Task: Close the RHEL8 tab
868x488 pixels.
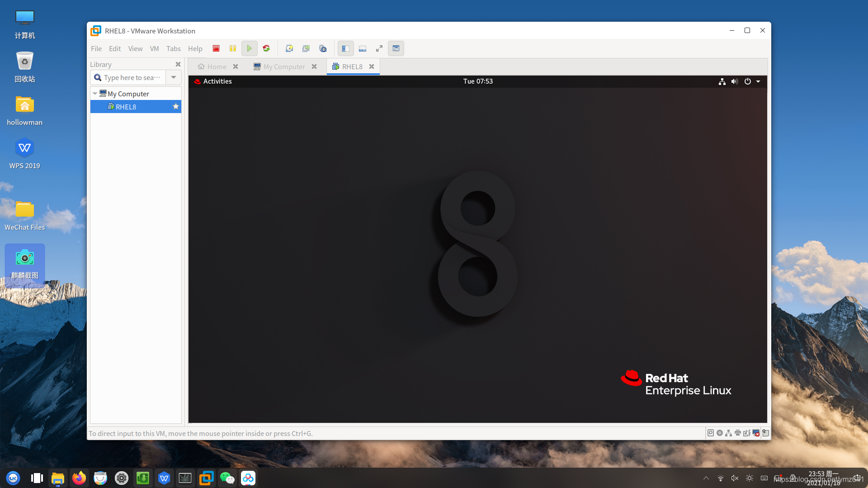Action: coord(372,66)
